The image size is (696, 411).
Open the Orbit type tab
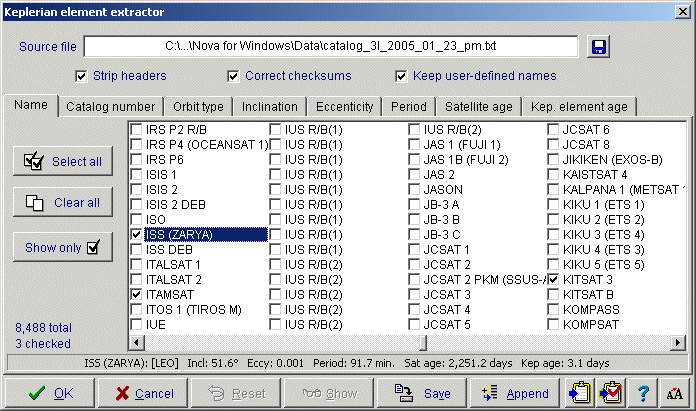(x=198, y=107)
